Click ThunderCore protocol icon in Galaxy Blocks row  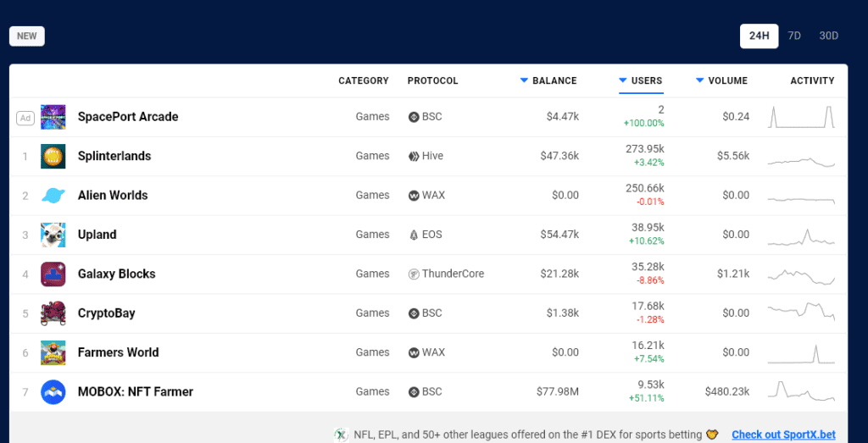414,274
